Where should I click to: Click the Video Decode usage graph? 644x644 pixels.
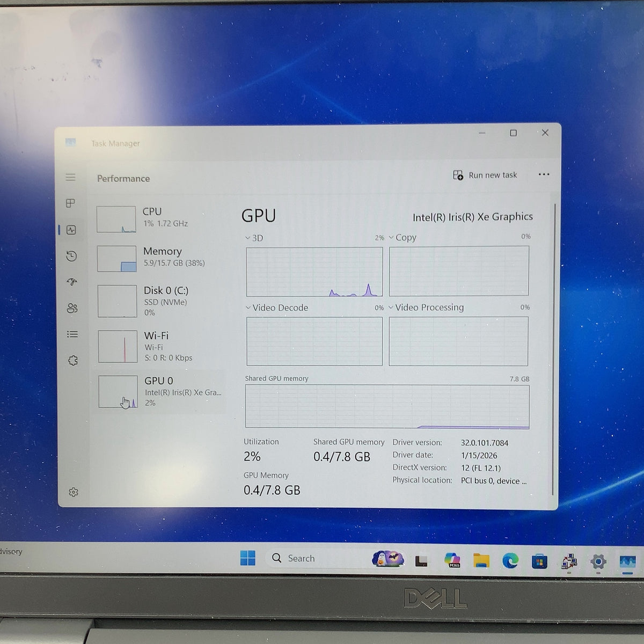coord(314,341)
